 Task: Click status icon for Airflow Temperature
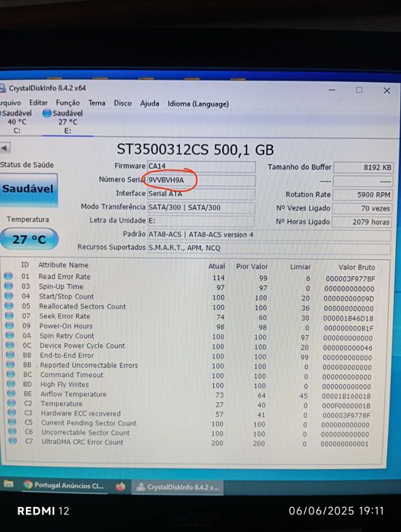11,393
